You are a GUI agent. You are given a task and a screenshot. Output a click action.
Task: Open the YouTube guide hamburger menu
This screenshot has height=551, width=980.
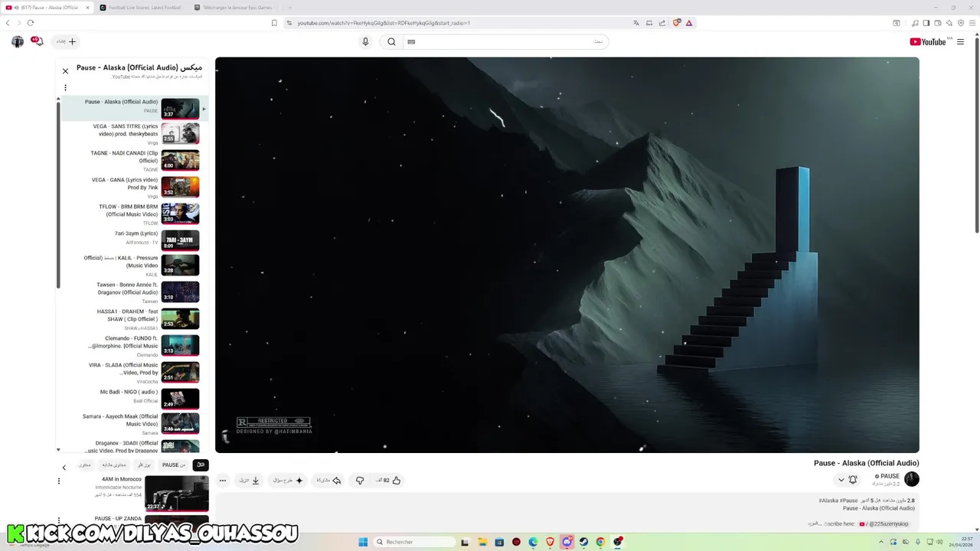pyautogui.click(x=960, y=42)
